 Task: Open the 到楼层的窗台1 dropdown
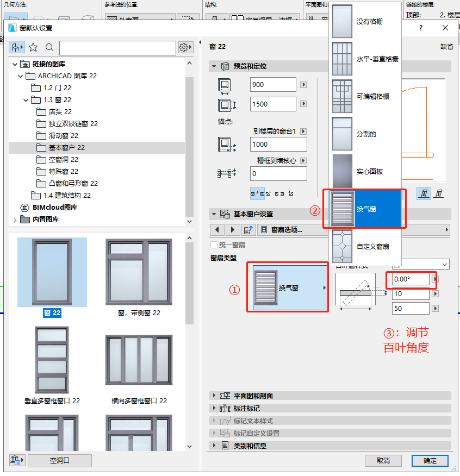pos(304,131)
